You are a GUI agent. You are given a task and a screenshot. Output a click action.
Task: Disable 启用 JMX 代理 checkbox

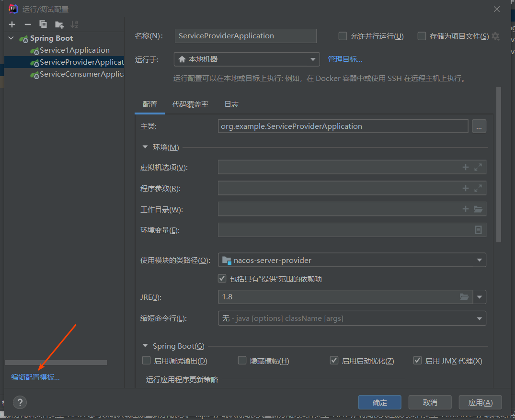[417, 361]
